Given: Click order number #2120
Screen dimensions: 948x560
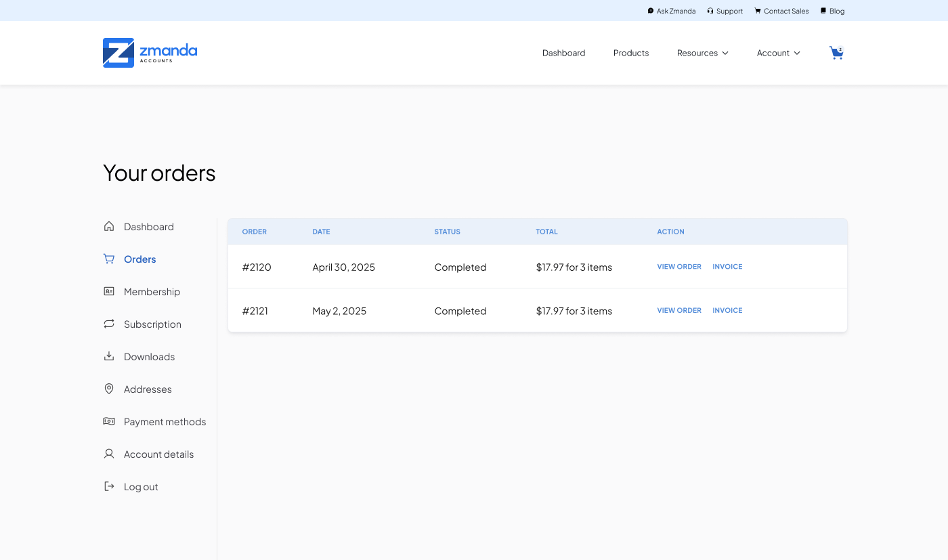Looking at the screenshot, I should [257, 267].
